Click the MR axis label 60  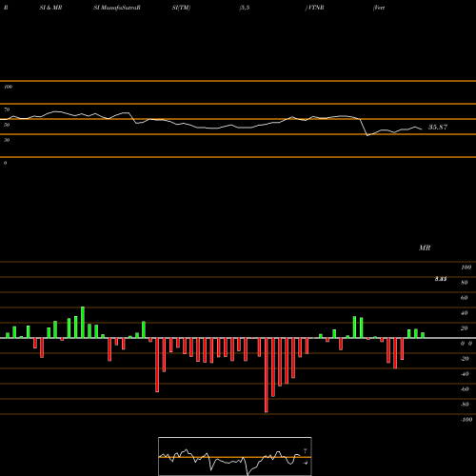coord(465,298)
